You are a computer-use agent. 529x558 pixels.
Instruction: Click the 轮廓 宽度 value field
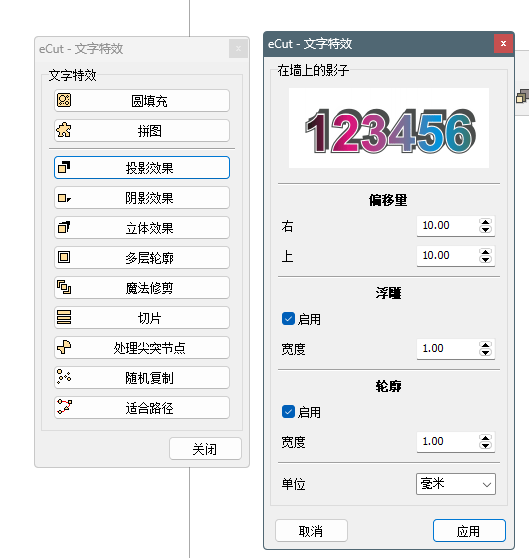(448, 442)
